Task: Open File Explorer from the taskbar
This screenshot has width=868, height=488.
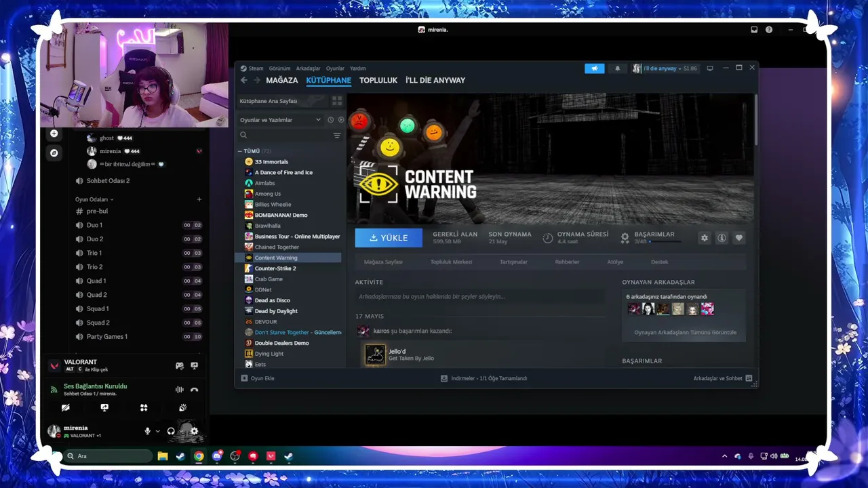Action: pyautogui.click(x=163, y=456)
